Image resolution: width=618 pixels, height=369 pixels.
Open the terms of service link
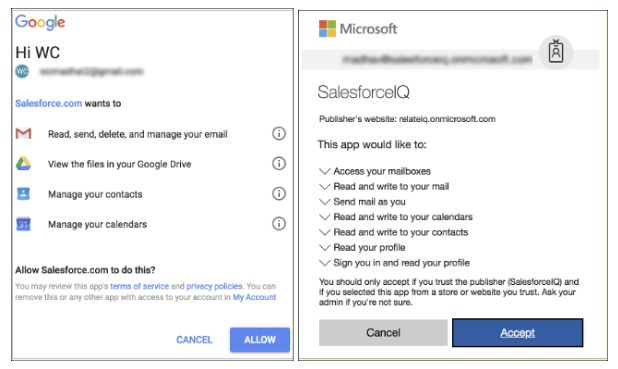[140, 286]
